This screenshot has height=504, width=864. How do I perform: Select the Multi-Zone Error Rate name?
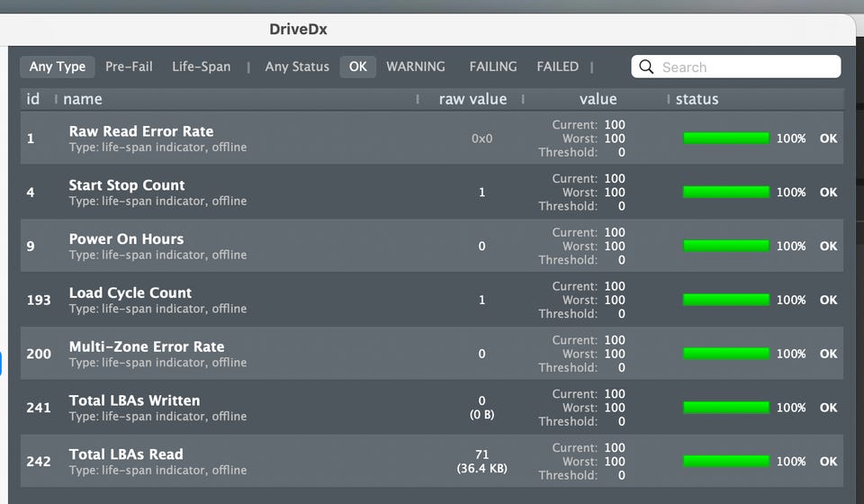point(147,346)
